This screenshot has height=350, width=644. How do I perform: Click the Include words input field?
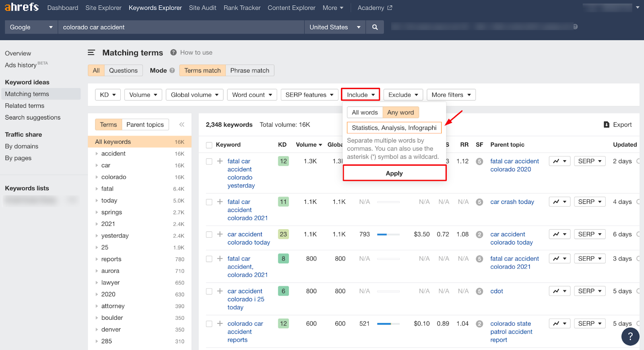coord(394,128)
